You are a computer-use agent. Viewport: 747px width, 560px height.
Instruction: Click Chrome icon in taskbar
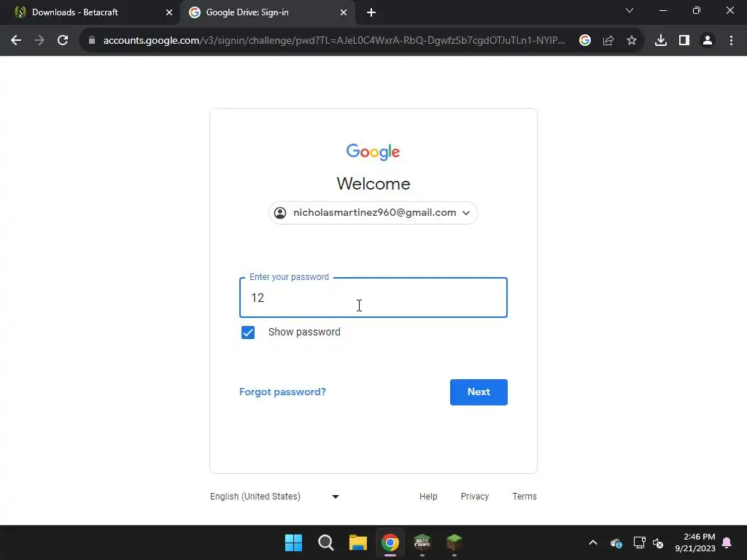(390, 542)
